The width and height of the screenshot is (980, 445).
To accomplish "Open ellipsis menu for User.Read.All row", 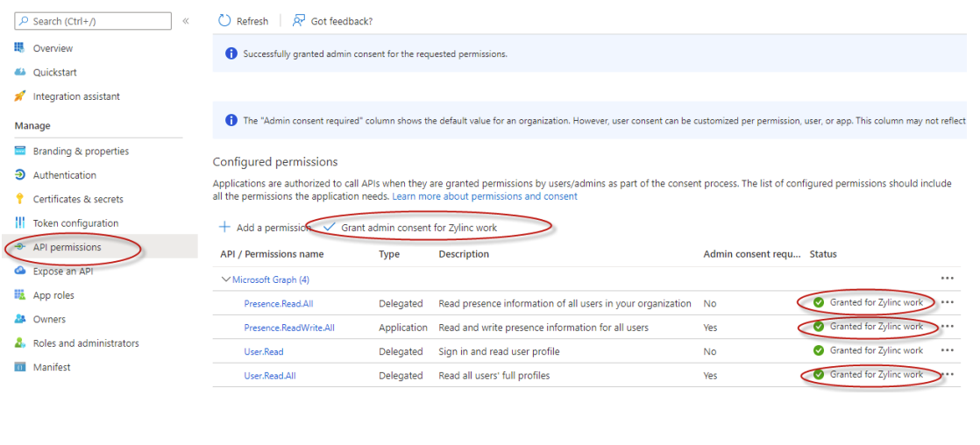I will coord(947,374).
